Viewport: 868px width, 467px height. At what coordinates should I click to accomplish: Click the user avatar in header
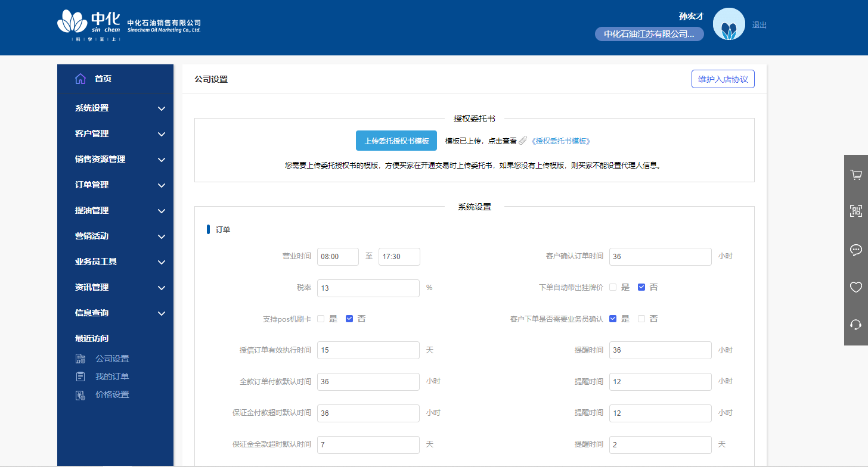tap(728, 24)
